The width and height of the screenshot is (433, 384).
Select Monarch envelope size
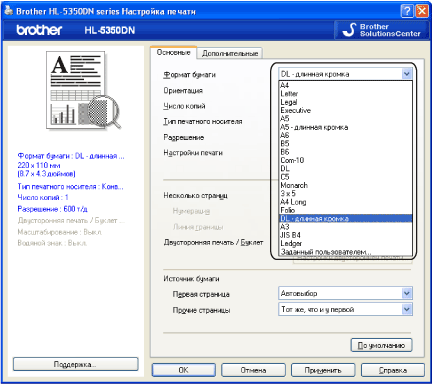pos(345,185)
